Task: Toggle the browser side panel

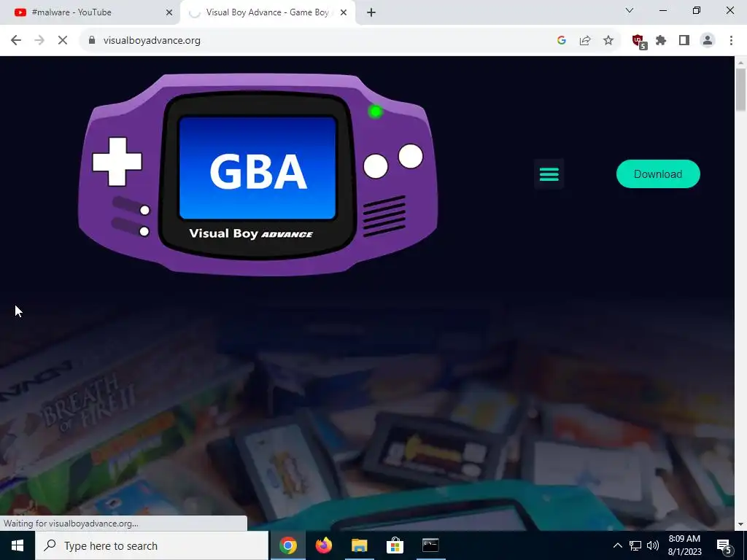Action: point(684,41)
